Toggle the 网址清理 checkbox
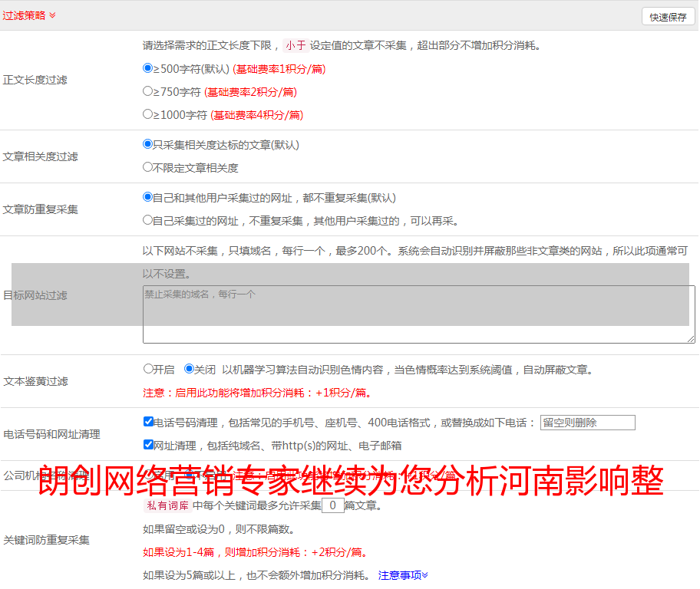Screen dimensions: 700x589 148,445
